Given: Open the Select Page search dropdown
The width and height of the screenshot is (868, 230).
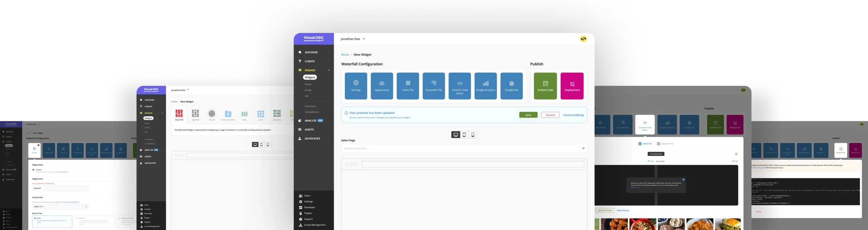Looking at the screenshot, I should coord(583,148).
